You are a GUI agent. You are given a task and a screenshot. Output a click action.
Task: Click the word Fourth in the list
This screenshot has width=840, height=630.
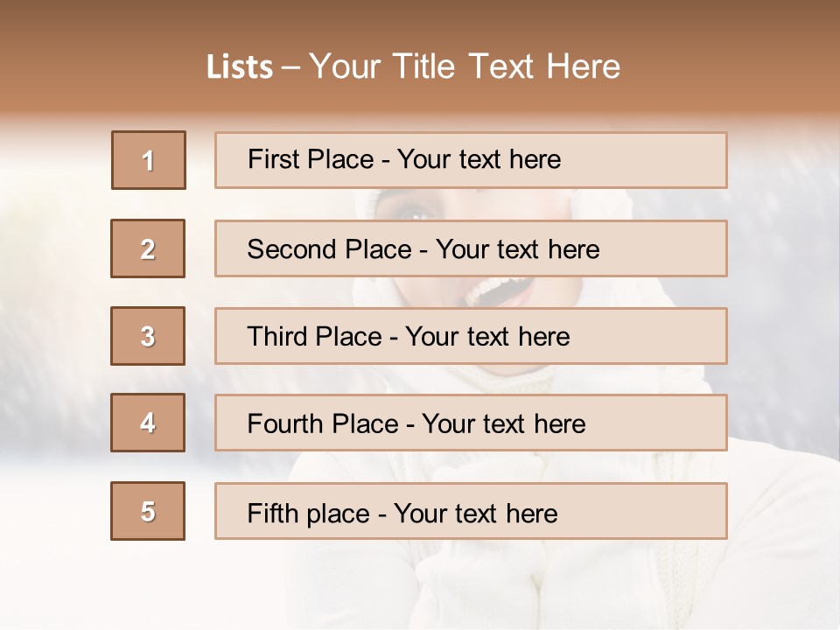point(286,424)
